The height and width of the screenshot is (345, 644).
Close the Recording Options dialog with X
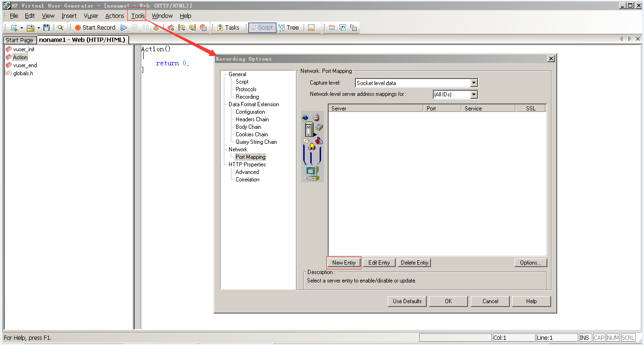click(551, 59)
